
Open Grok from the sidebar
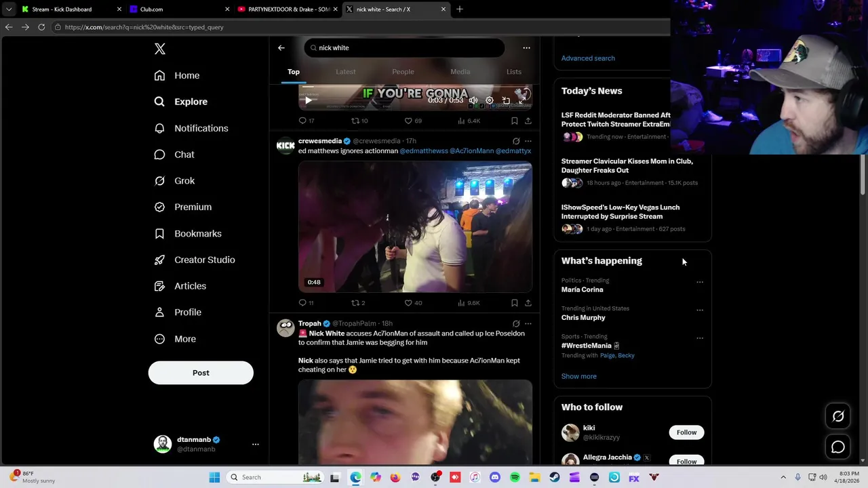(x=174, y=181)
